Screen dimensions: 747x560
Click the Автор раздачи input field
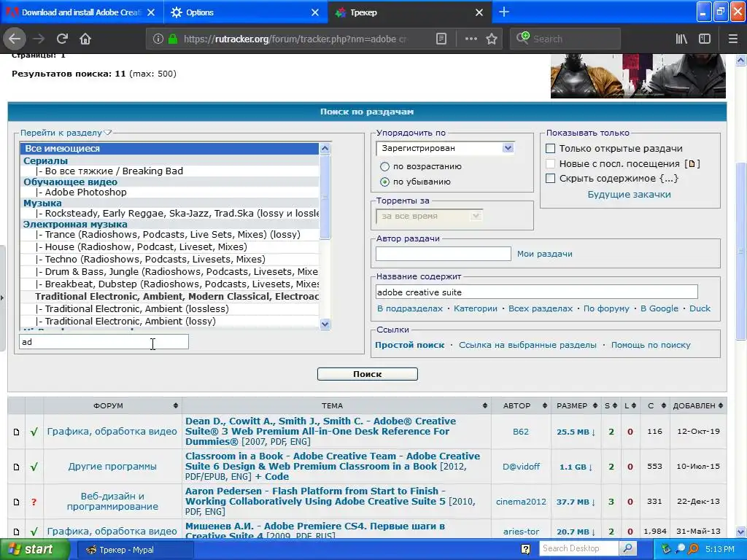point(443,254)
